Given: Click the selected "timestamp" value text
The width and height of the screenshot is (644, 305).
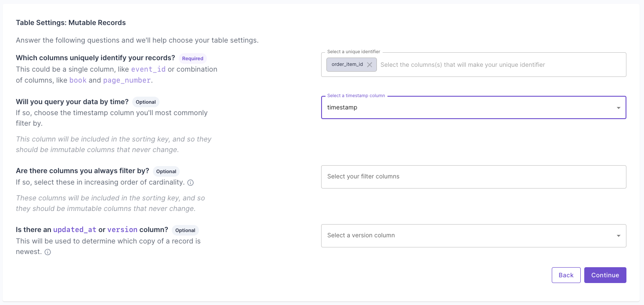Looking at the screenshot, I should pos(342,107).
